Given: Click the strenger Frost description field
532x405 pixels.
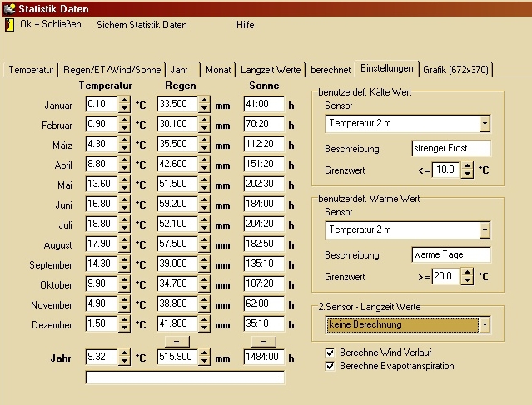Looking at the screenshot, I should click(x=450, y=149).
